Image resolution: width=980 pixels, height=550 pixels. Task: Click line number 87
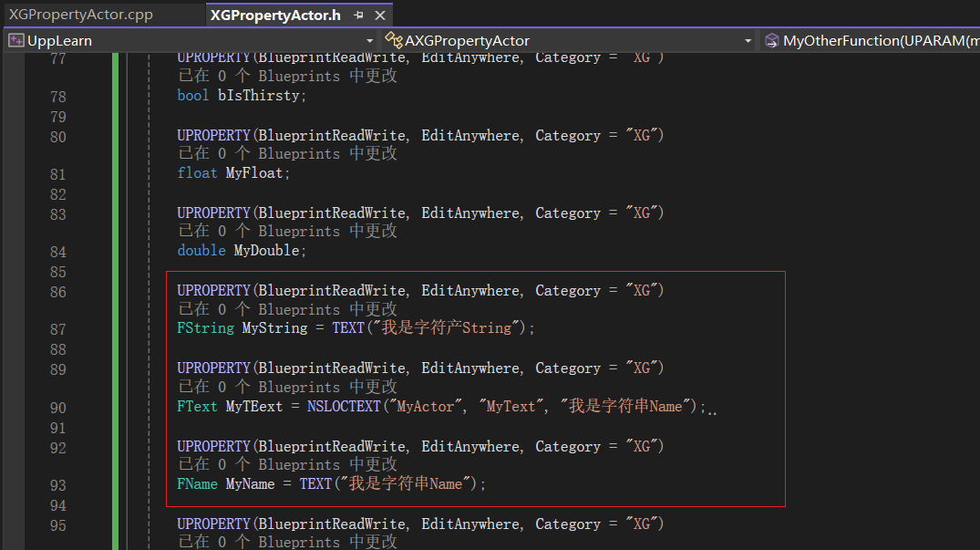click(58, 329)
